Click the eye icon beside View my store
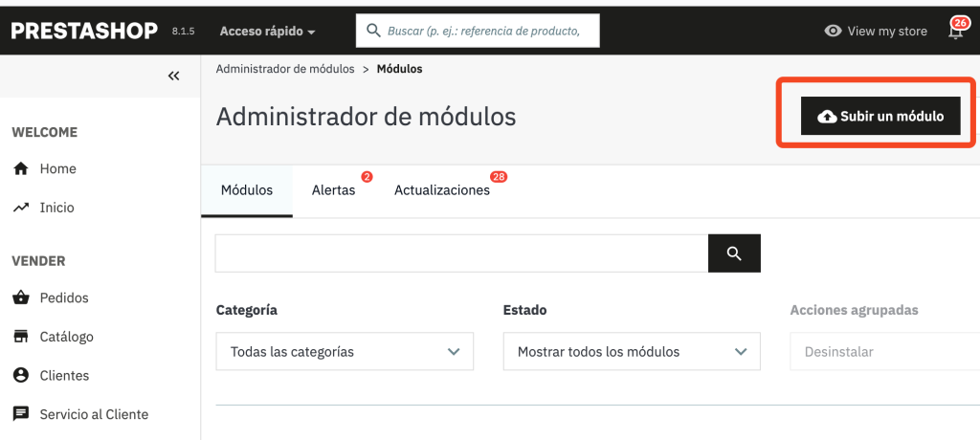980x440 pixels. coord(833,31)
